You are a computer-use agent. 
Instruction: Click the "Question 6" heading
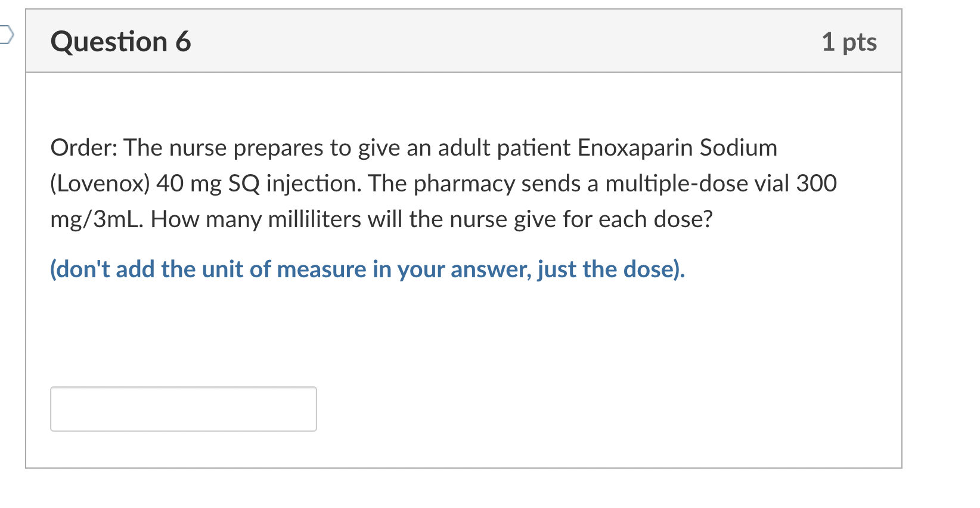(x=120, y=42)
